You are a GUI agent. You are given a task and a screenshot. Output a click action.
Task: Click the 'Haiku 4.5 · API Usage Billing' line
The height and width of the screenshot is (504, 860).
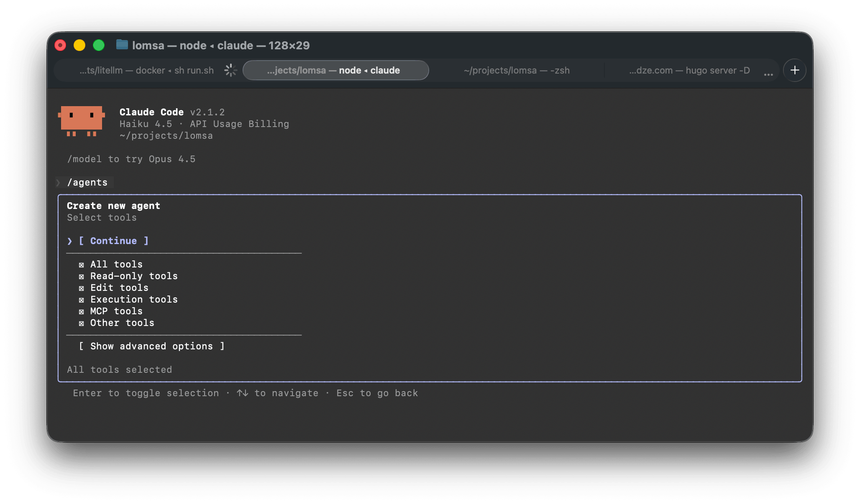tap(204, 124)
